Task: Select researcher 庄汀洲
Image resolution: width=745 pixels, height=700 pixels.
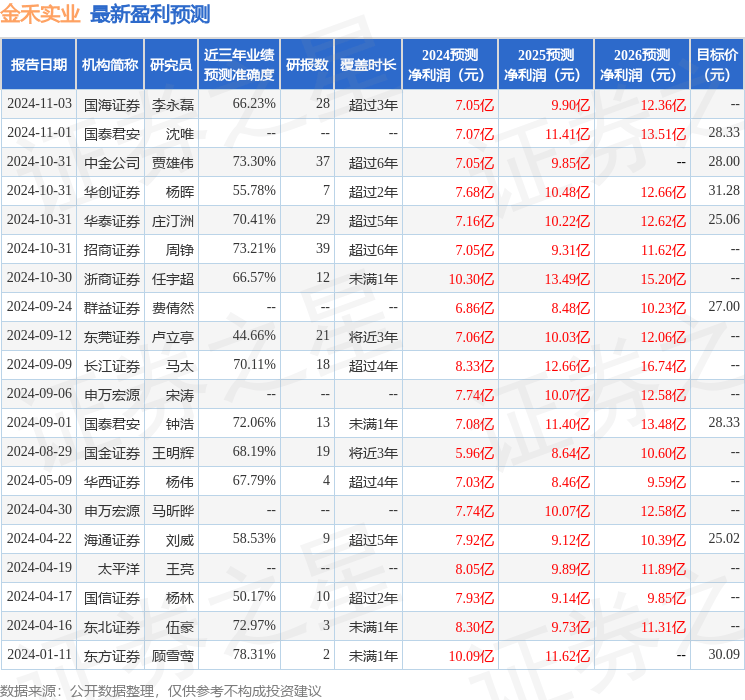Action: (173, 221)
